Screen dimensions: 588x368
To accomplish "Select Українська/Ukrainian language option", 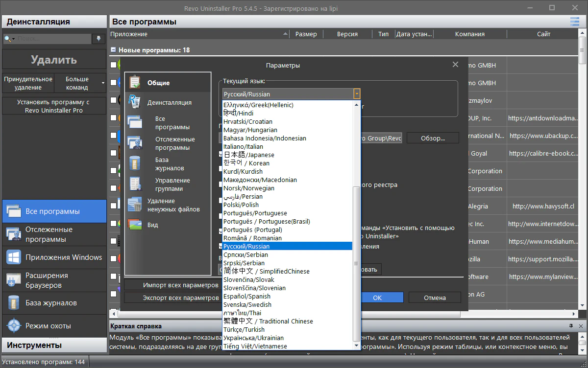I will coord(253,338).
